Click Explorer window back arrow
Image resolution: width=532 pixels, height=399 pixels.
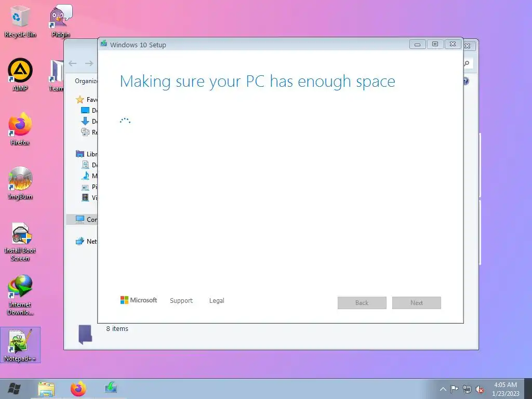coord(73,63)
